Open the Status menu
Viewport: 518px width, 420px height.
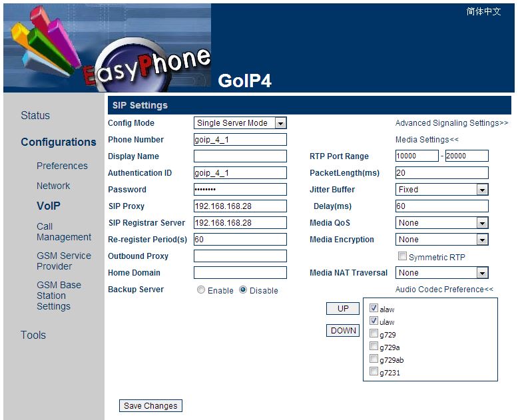pos(35,116)
